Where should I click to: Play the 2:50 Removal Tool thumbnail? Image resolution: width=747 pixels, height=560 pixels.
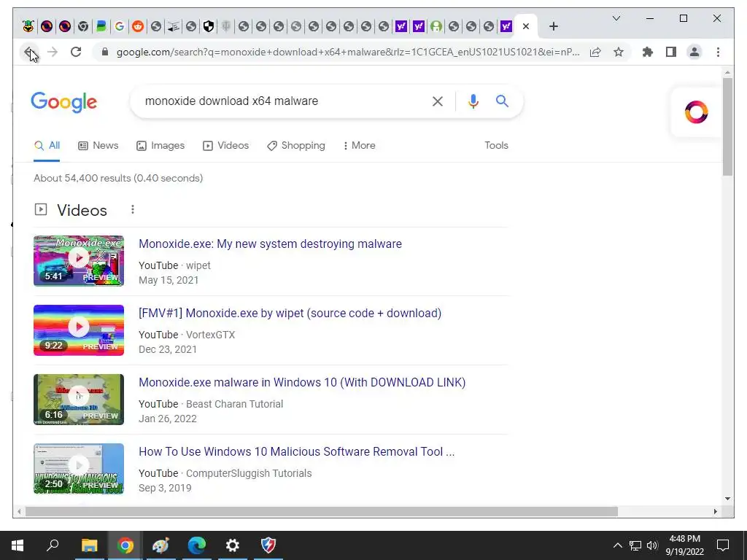[x=79, y=469]
